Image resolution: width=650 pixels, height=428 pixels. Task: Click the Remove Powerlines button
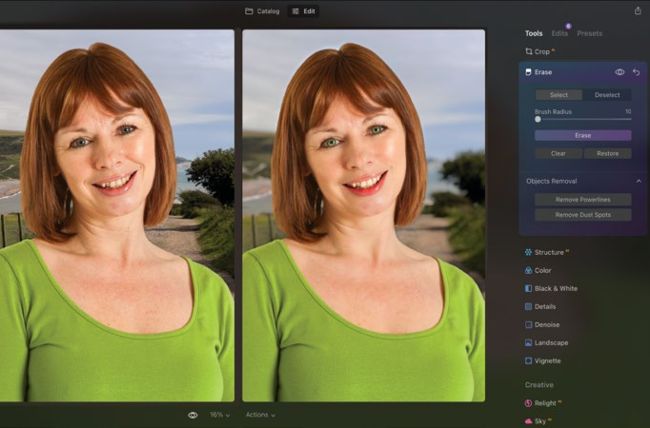coord(582,199)
